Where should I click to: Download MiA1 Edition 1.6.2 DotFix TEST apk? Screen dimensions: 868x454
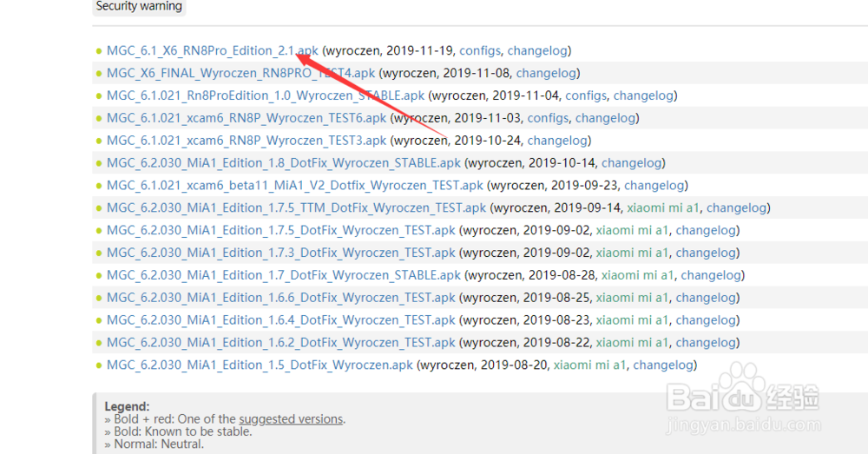coord(281,343)
